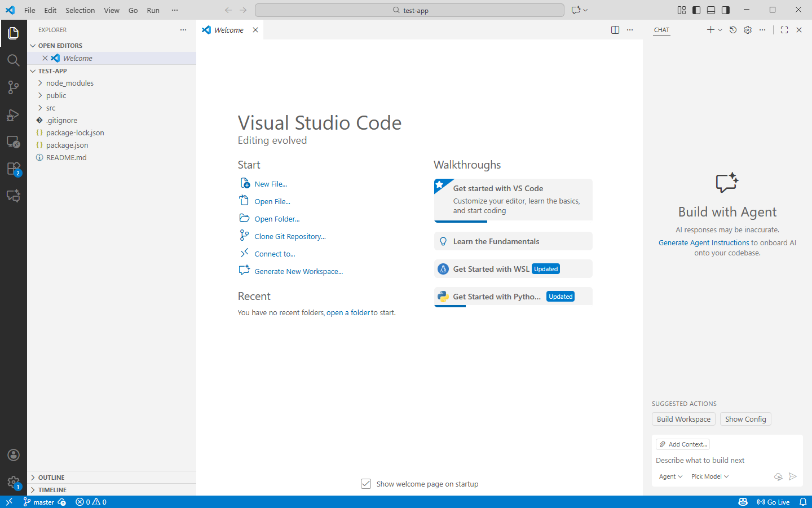Open the Run menu
The width and height of the screenshot is (812, 508).
[x=153, y=10]
